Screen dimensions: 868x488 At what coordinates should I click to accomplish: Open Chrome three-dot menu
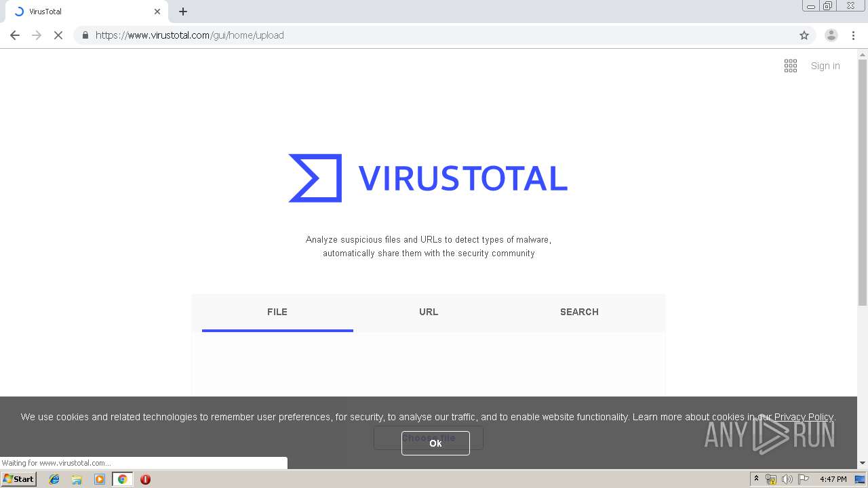[854, 35]
